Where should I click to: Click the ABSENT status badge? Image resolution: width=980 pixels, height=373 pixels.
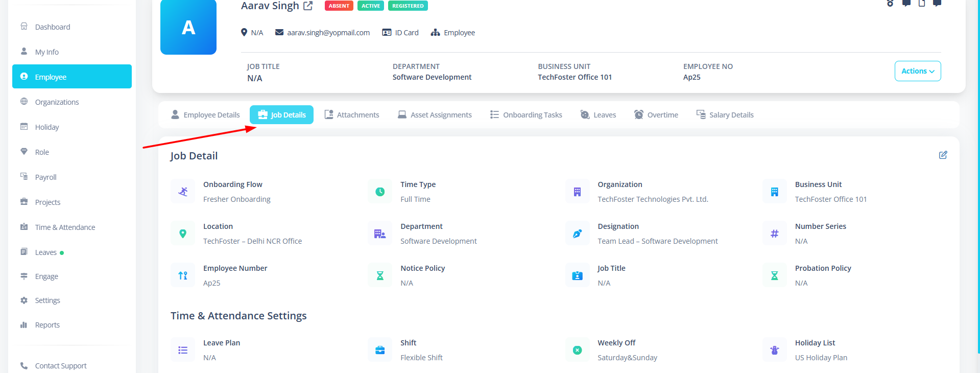339,6
